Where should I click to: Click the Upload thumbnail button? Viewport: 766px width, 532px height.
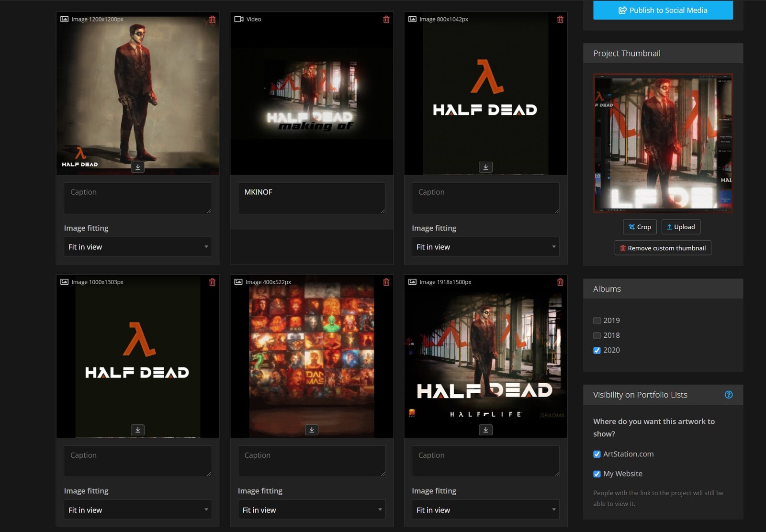click(681, 227)
